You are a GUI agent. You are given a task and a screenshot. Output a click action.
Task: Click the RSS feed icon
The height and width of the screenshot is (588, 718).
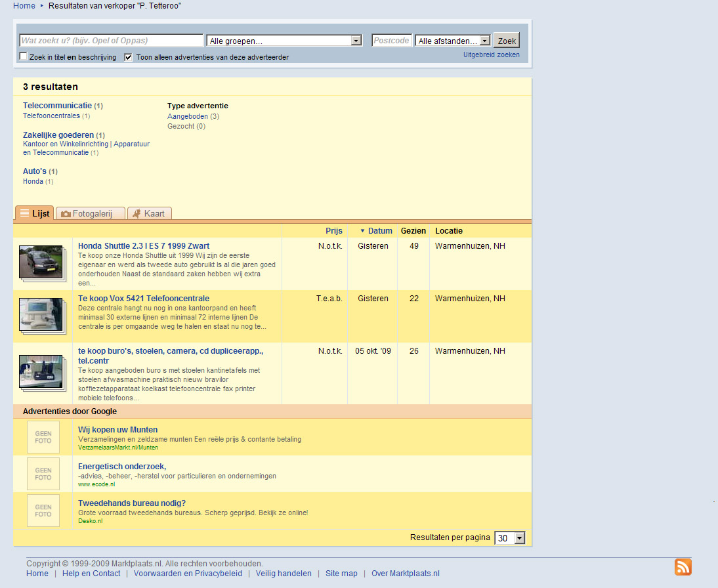[x=683, y=567]
